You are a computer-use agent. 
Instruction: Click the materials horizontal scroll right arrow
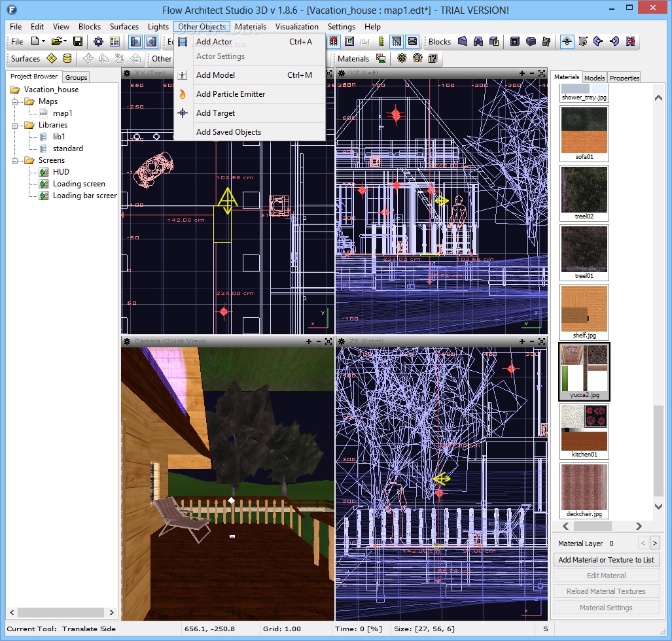639,526
